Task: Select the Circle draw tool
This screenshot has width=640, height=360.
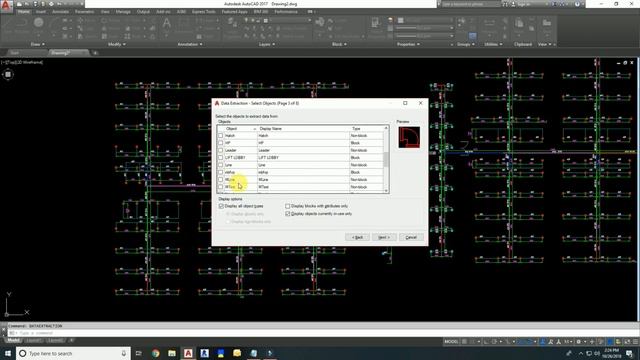Action: click(x=39, y=22)
